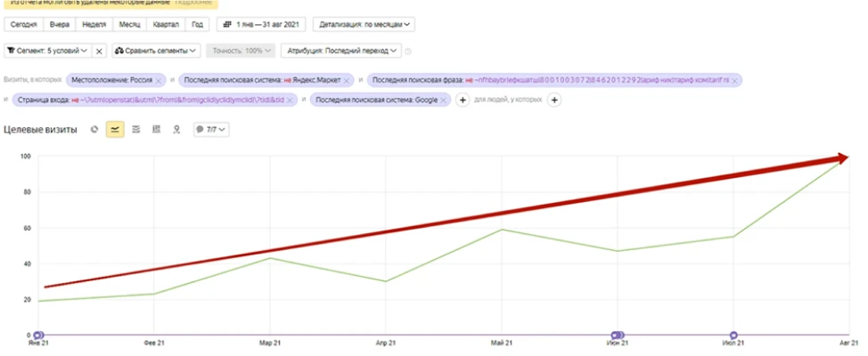Switch to stacked area chart icon

(135, 130)
